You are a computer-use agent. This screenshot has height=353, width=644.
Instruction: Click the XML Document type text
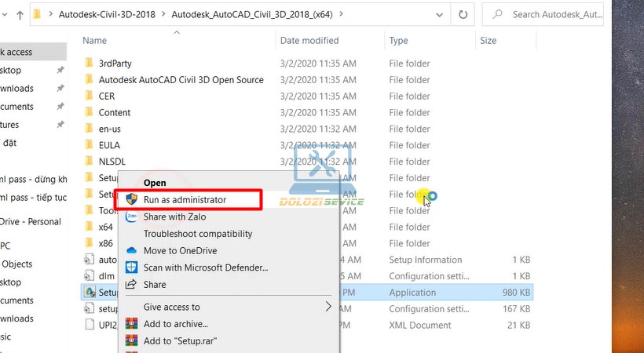click(x=420, y=325)
